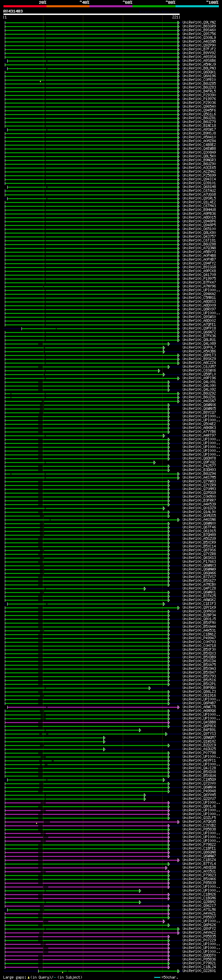
Task: Click the UniRef100_Q39101 label
Action: tap(199, 183)
